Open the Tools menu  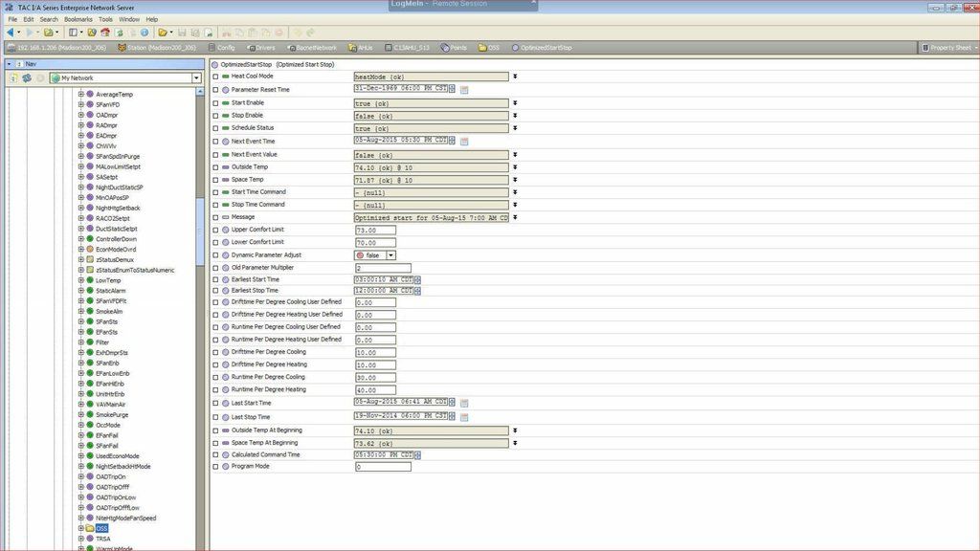[105, 19]
